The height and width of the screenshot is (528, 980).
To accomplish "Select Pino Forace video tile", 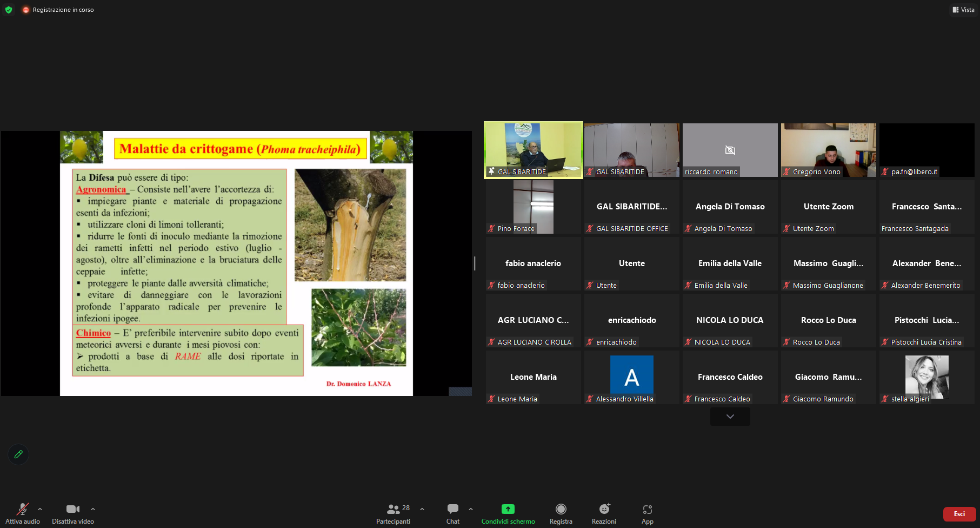I will coord(534,207).
